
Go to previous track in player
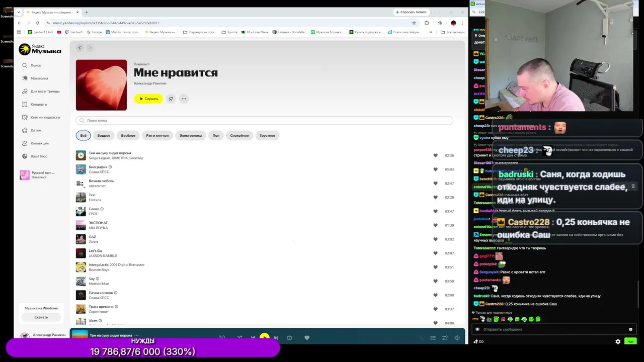(253, 338)
